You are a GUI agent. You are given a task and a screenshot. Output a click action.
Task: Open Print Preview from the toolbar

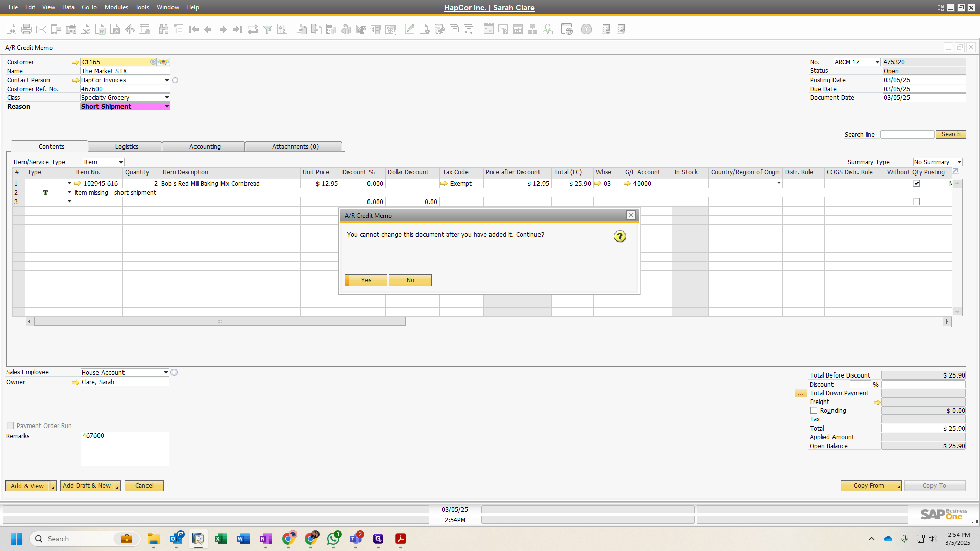pyautogui.click(x=11, y=30)
